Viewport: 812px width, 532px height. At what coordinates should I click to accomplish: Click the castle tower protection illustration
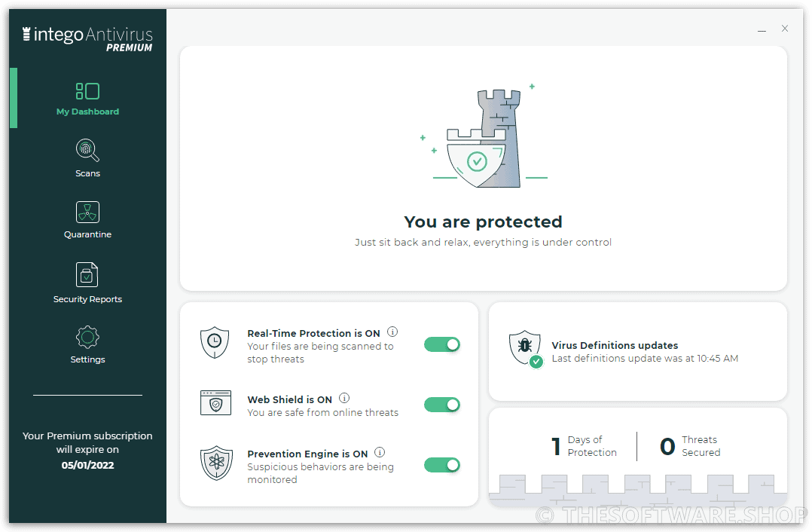[x=484, y=136]
